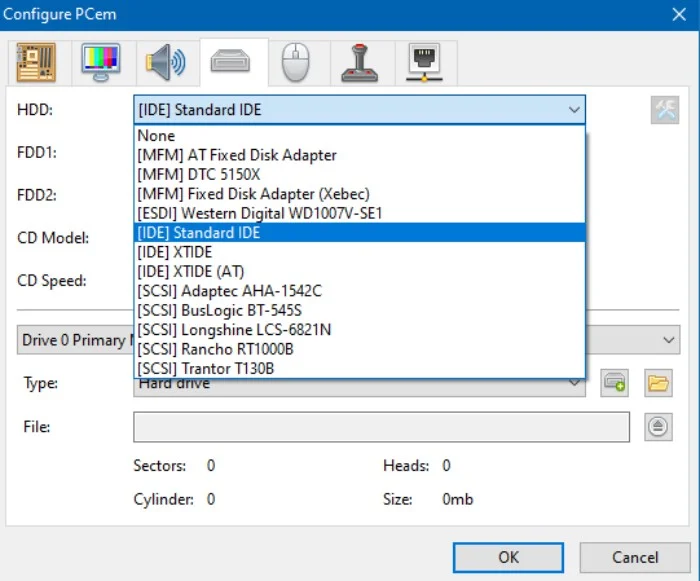Open existing disk image folder icon
This screenshot has height=581, width=700.
(x=657, y=383)
